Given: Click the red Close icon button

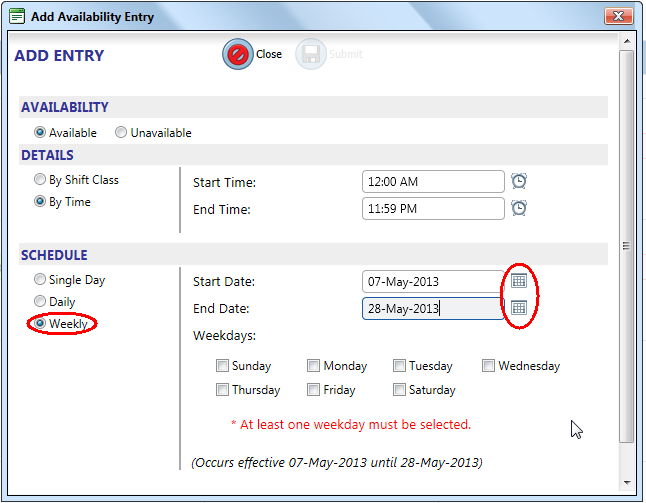Looking at the screenshot, I should (x=238, y=54).
